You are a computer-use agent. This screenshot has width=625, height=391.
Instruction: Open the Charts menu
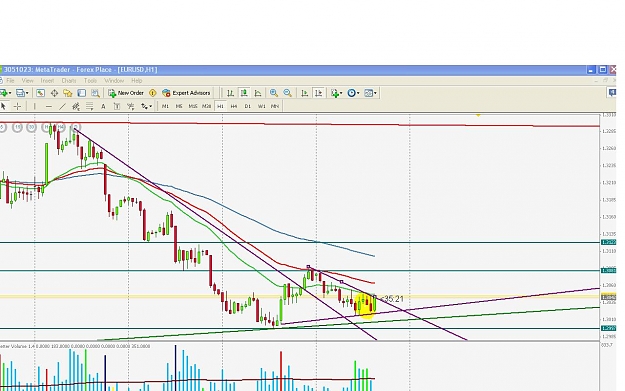[69, 81]
